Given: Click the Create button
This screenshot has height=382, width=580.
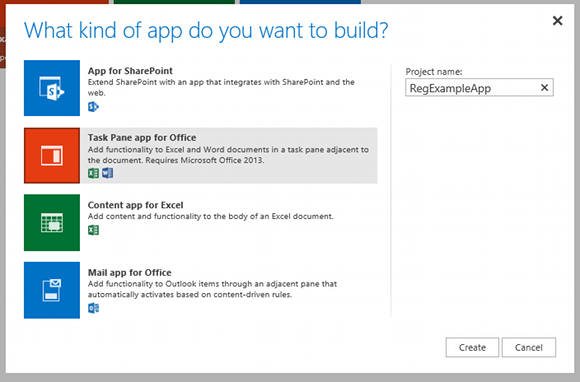Looking at the screenshot, I should click(472, 347).
